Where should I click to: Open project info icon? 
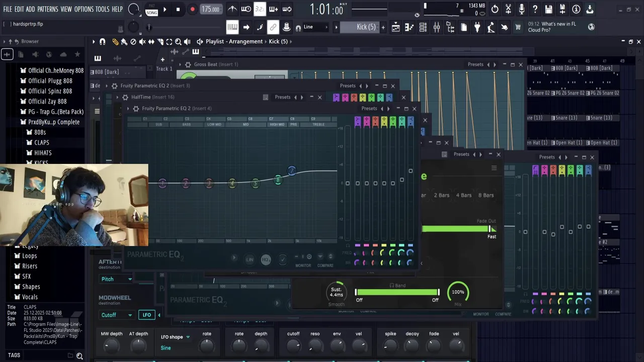tap(576, 9)
